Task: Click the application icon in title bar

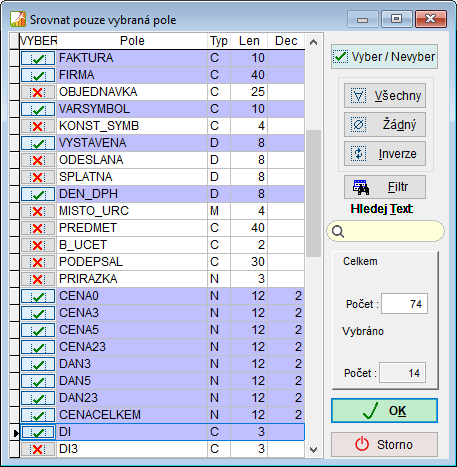Action: 18,19
